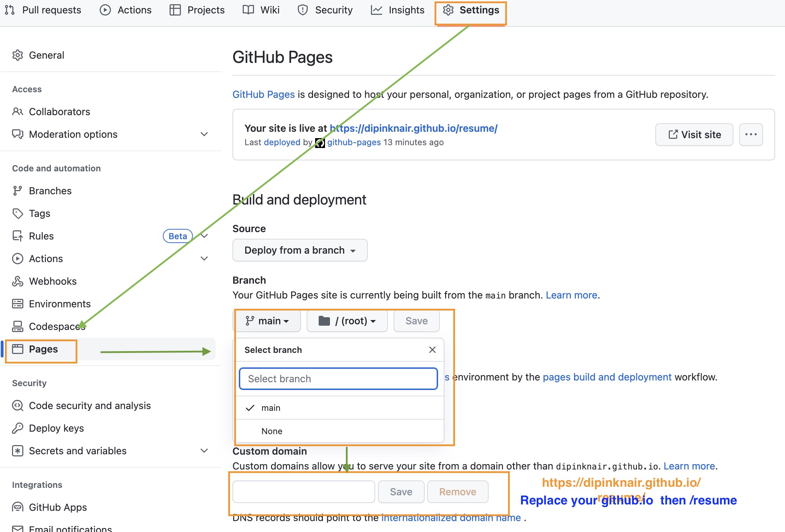Open Collaborators people icon

click(18, 112)
